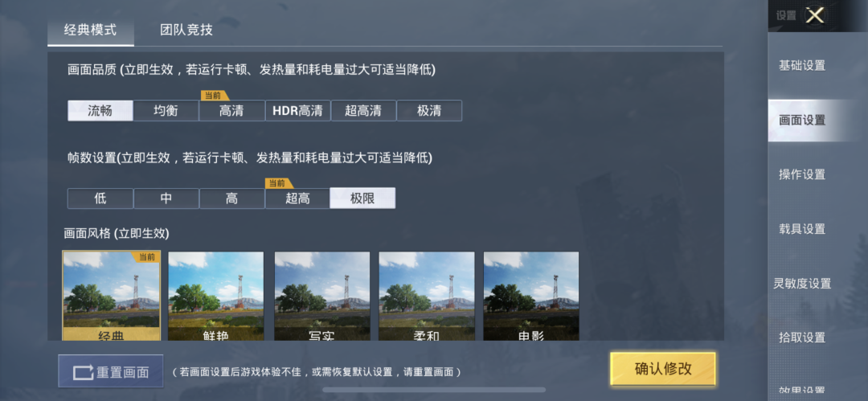Set frame rate to 超高
This screenshot has width=868, height=401.
297,198
